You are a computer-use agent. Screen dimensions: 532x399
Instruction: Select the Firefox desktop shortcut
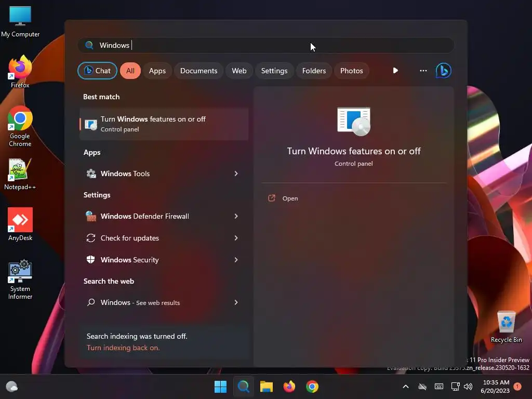[x=20, y=72]
